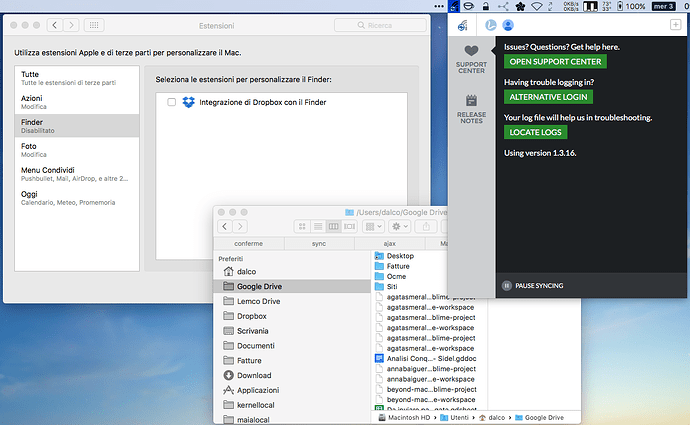Image resolution: width=690 pixels, height=425 pixels.
Task: Select Download in Finder sidebar
Action: tap(292, 375)
